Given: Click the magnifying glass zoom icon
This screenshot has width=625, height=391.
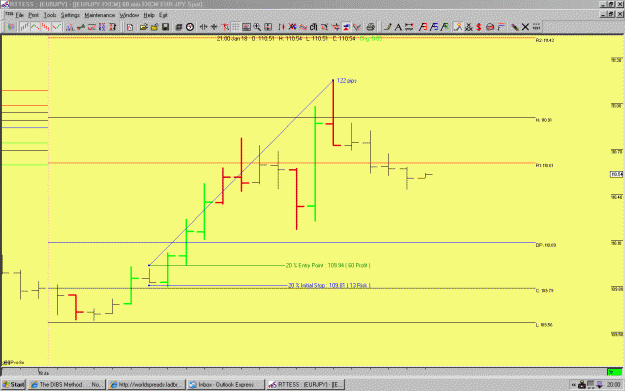Looking at the screenshot, I should coord(257,27).
